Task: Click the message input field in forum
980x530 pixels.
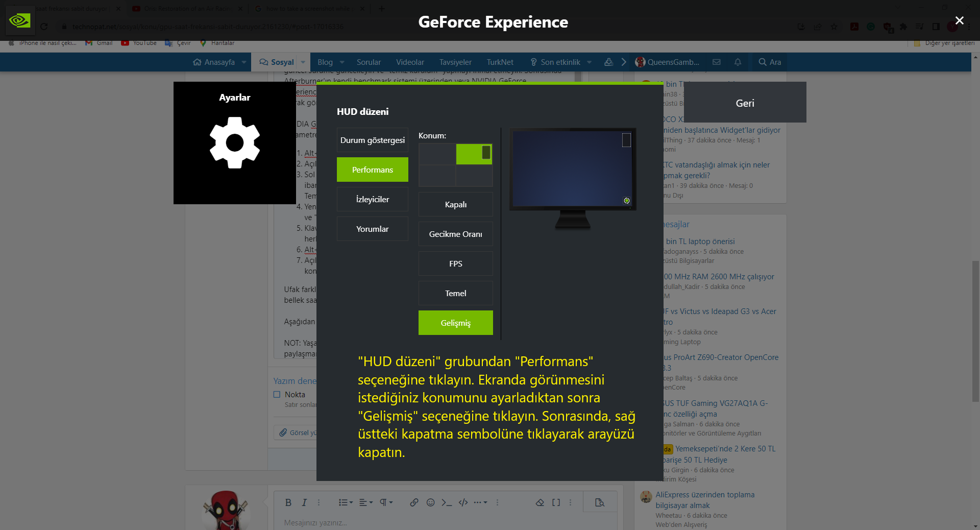Action: 445,522
